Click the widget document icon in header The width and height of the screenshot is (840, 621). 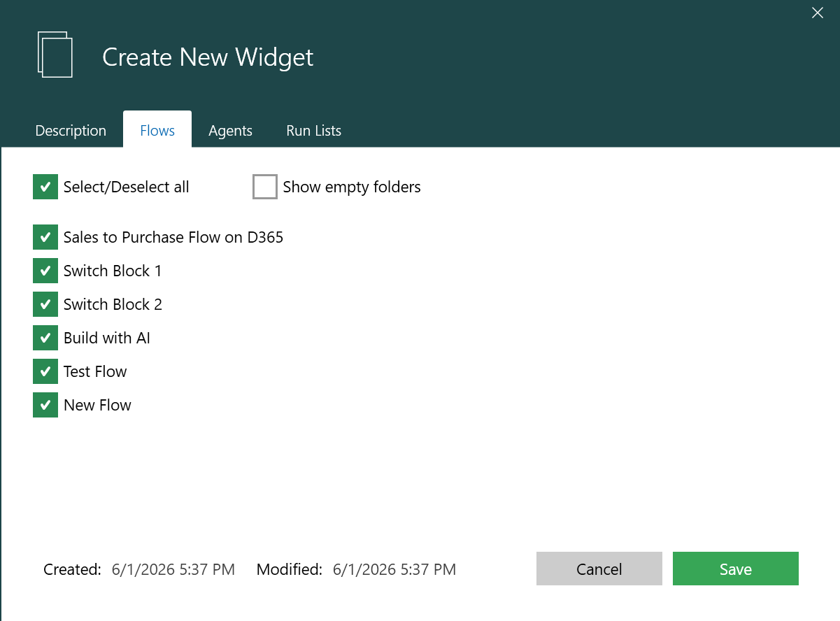(x=55, y=54)
